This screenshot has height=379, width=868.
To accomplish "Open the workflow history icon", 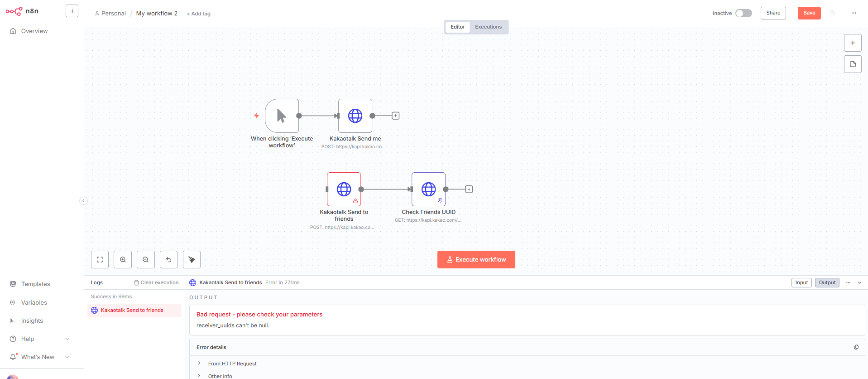I will (832, 13).
